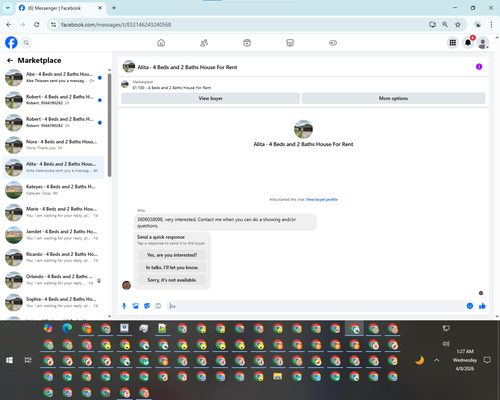500x400 pixels.
Task: Open Ricardo conversation in the list
Action: click(x=53, y=257)
